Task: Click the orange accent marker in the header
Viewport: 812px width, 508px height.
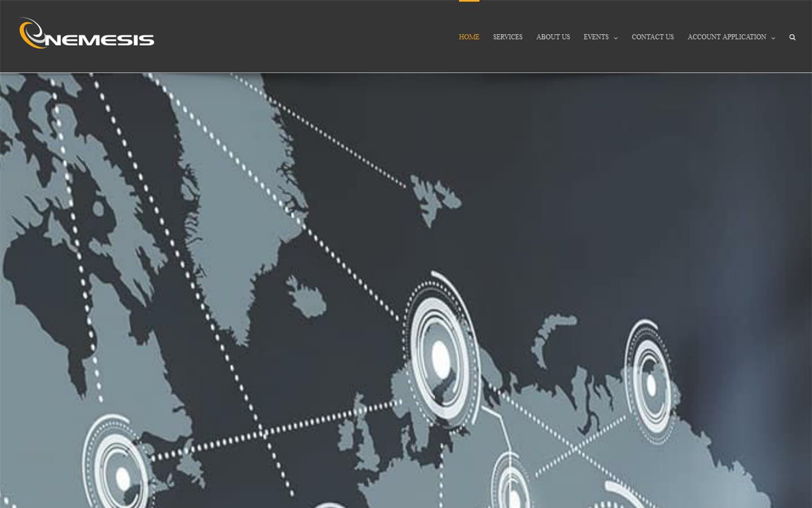Action: pos(469,2)
